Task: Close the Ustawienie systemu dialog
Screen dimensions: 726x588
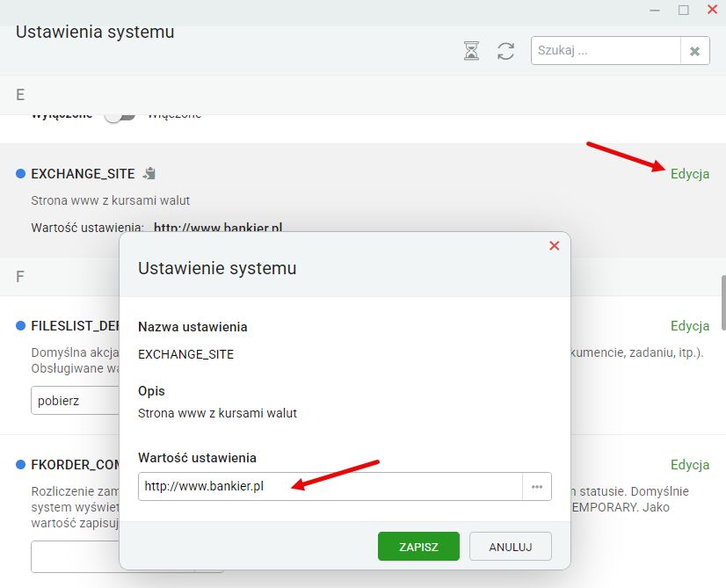Action: [555, 246]
